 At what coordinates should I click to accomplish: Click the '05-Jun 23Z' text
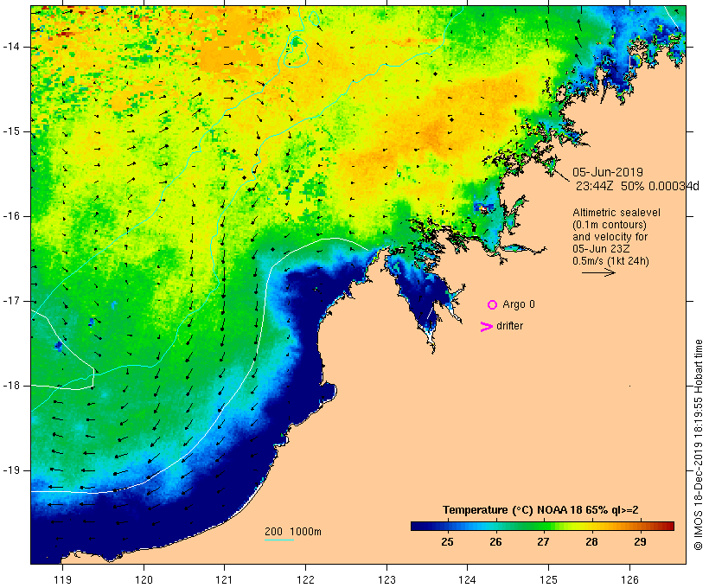pyautogui.click(x=601, y=249)
